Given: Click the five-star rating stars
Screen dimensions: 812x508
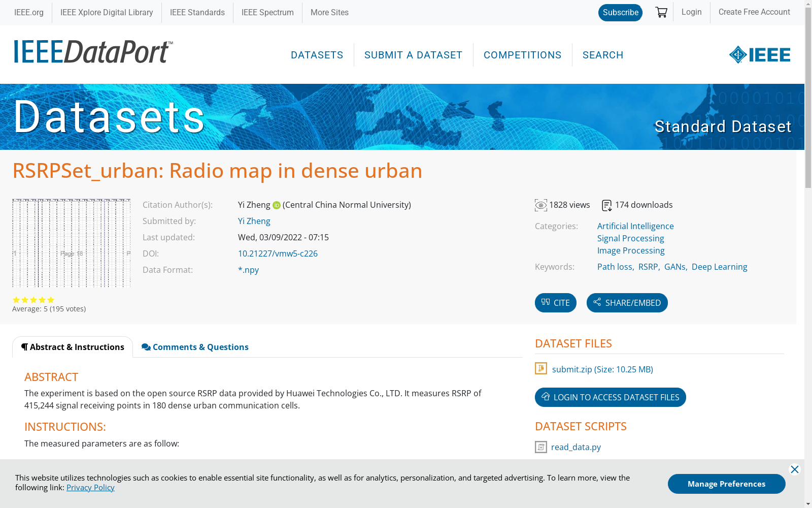Looking at the screenshot, I should point(33,300).
